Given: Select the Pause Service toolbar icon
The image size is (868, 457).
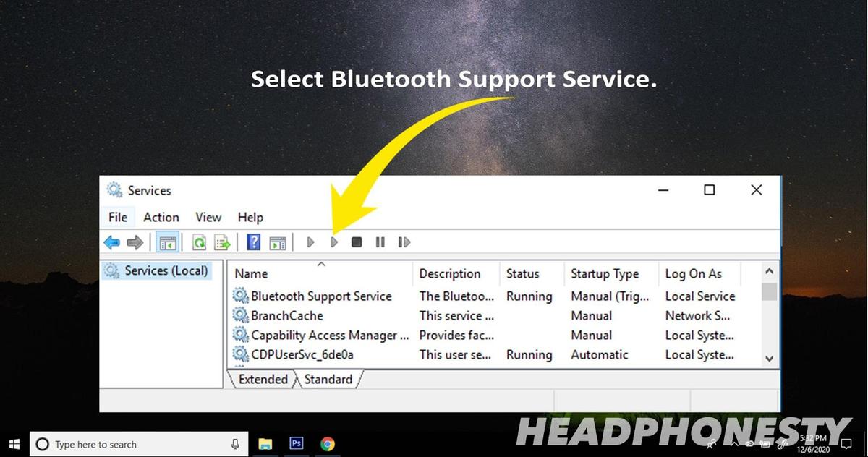Looking at the screenshot, I should pos(380,242).
